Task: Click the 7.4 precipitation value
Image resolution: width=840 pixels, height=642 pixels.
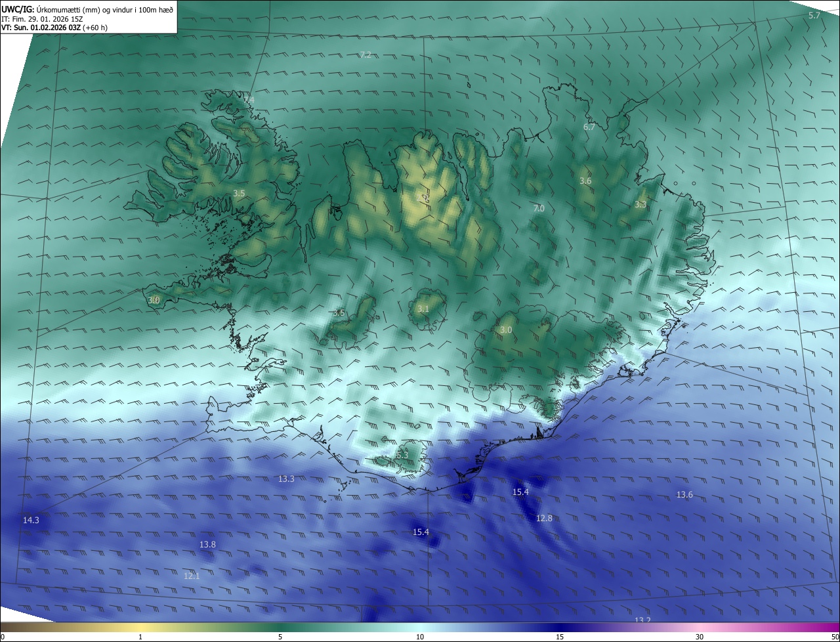Action: pos(249,100)
